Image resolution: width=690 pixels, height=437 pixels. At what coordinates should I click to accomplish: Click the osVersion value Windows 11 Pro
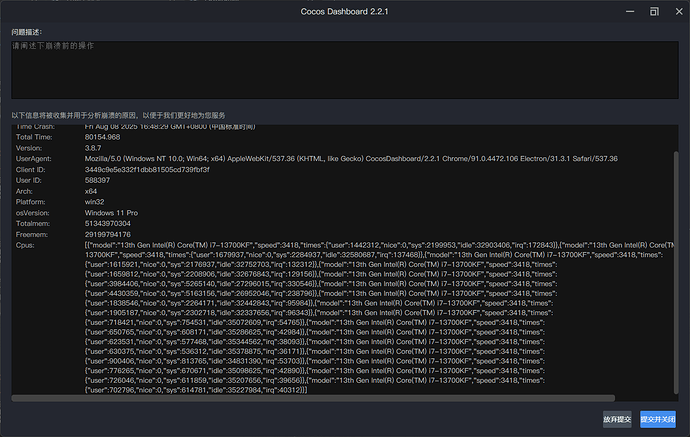[x=111, y=212]
